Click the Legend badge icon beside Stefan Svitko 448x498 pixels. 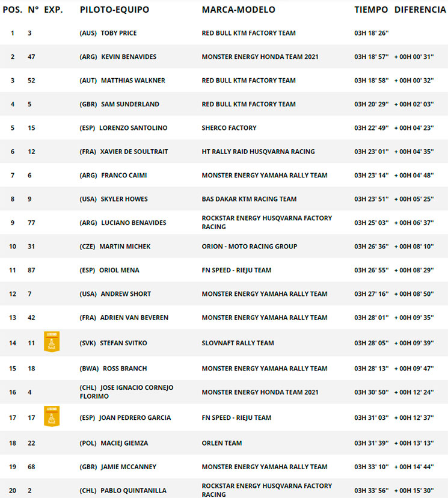pos(52,342)
